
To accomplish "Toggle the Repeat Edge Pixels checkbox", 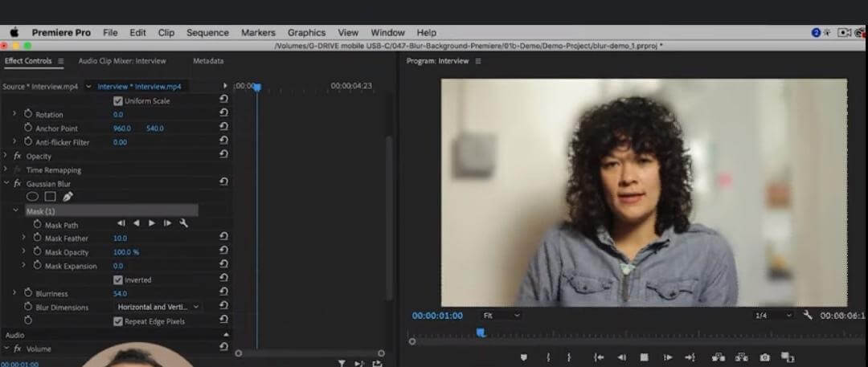I will click(x=117, y=321).
